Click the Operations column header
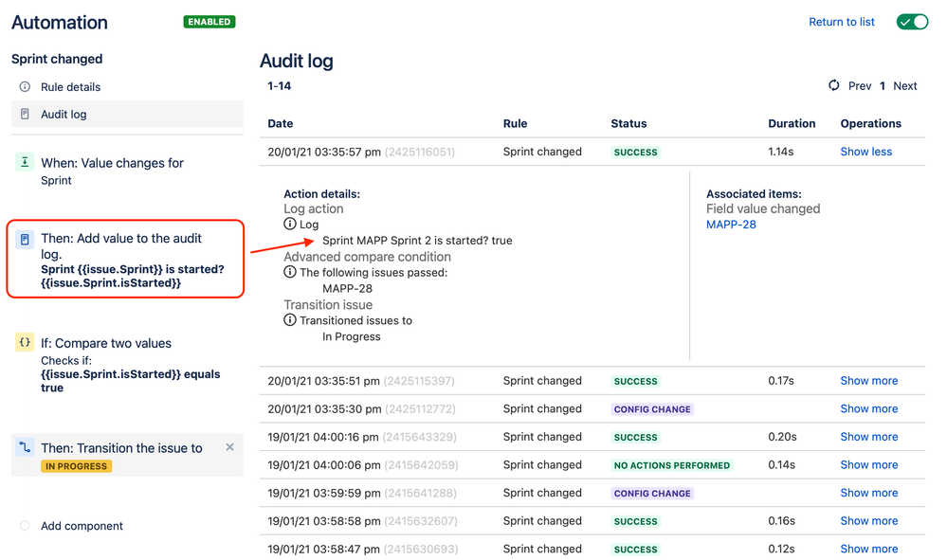This screenshot has width=947, height=560. coord(870,123)
